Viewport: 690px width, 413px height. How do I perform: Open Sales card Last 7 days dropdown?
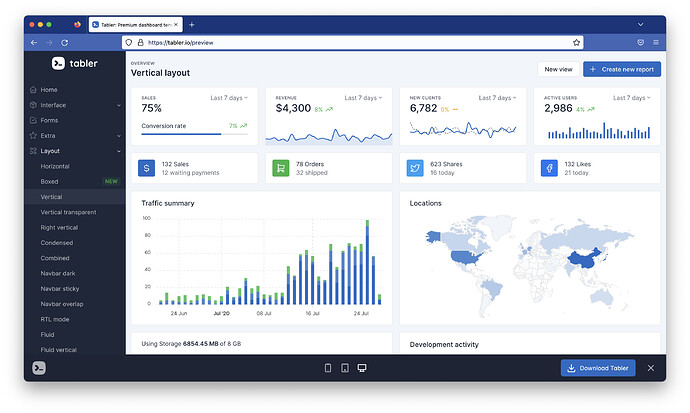click(x=231, y=98)
